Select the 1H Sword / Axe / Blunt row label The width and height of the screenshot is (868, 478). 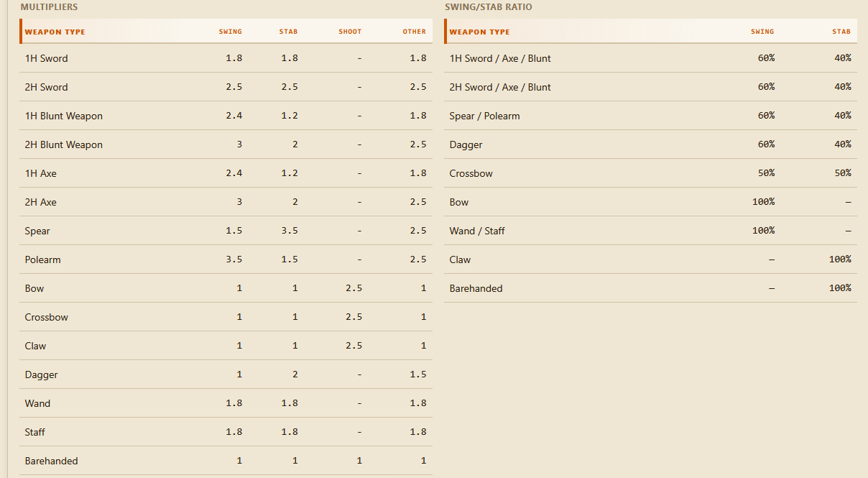500,58
